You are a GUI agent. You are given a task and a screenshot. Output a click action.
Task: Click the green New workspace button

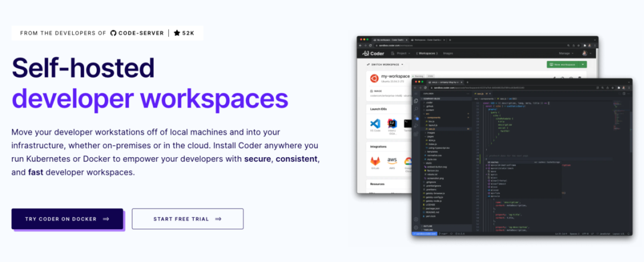pyautogui.click(x=563, y=64)
